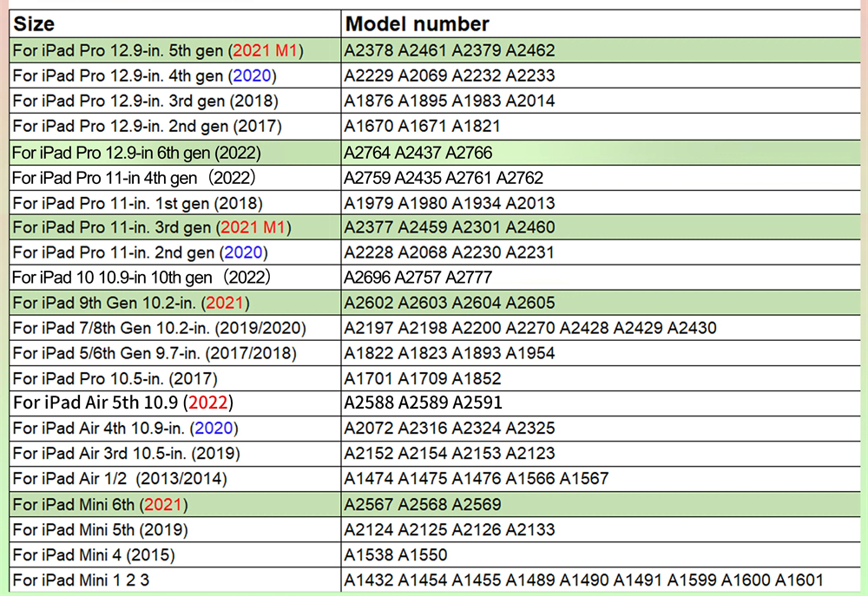Select model numbers "A2378 A2461 A2379 A2462"
The image size is (868, 596).
tap(449, 50)
